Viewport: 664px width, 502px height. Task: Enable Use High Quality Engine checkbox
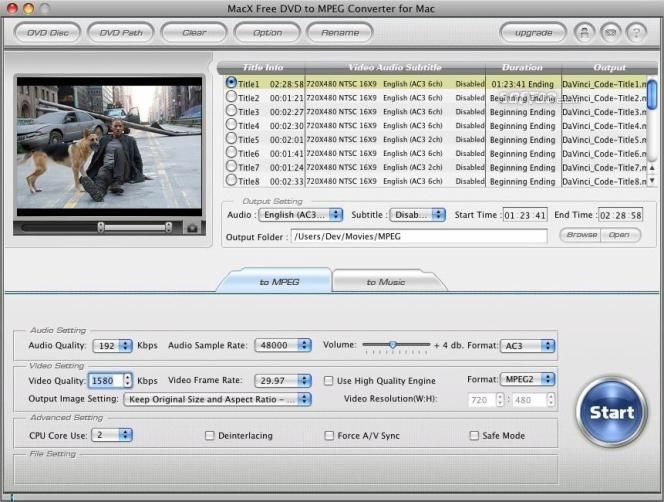click(x=328, y=381)
